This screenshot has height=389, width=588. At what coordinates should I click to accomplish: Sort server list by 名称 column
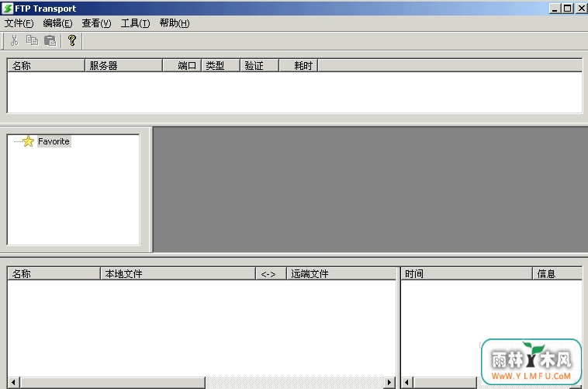(x=46, y=66)
